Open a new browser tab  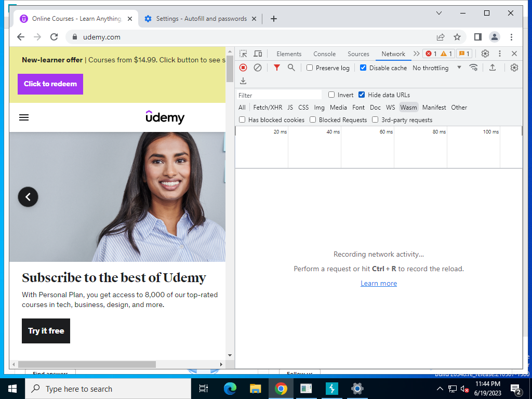click(x=274, y=19)
